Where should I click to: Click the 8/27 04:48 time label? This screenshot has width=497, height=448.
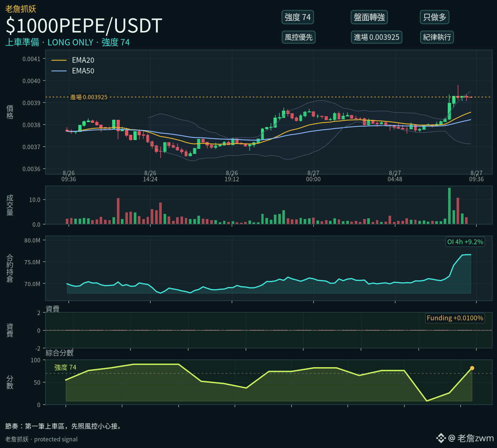pos(395,176)
